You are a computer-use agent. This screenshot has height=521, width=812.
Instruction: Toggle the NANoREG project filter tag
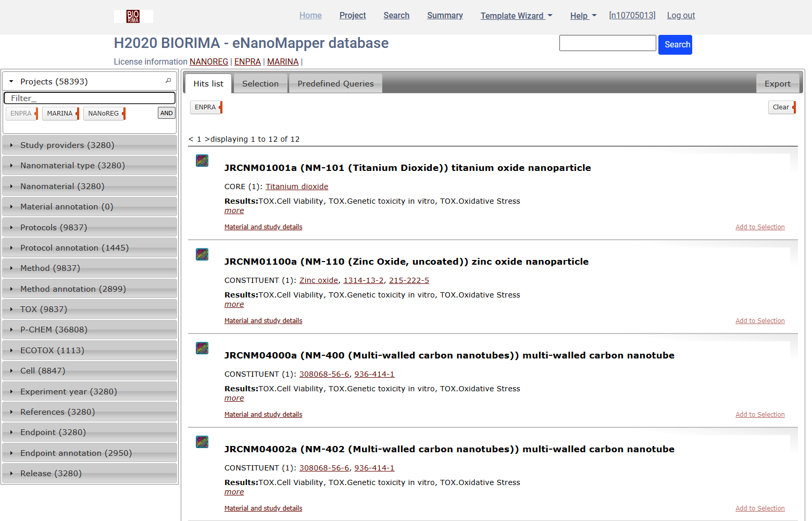point(104,114)
